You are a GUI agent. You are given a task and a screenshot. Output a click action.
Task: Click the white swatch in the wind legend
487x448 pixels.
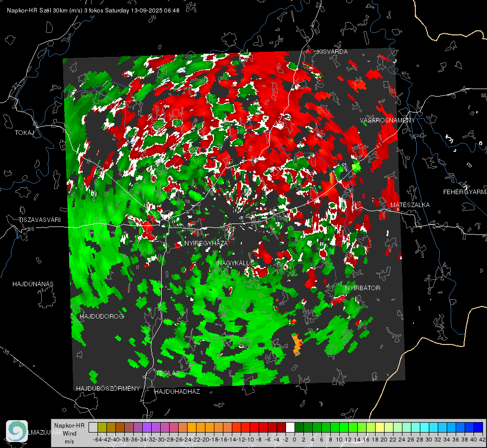(x=290, y=428)
